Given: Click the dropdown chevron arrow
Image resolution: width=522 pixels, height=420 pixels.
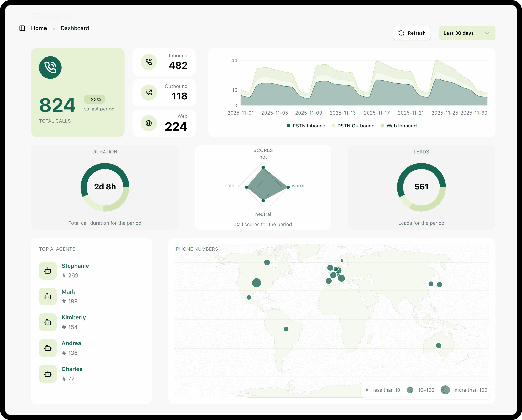Looking at the screenshot, I should pyautogui.click(x=487, y=33).
